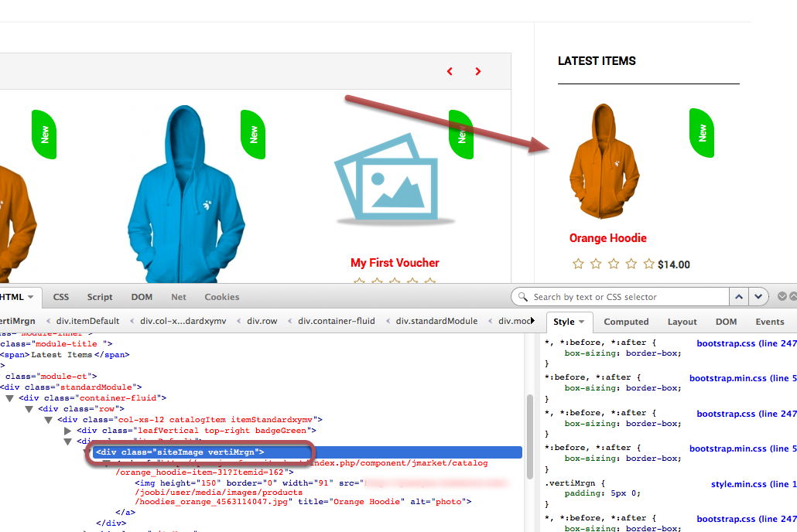Minimize the Firebug panel

pos(782,296)
